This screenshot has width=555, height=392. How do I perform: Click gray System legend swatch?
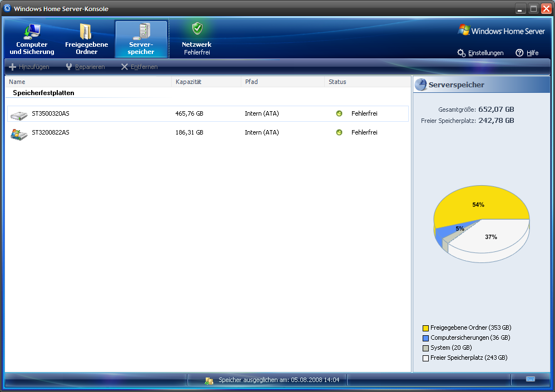tap(425, 348)
